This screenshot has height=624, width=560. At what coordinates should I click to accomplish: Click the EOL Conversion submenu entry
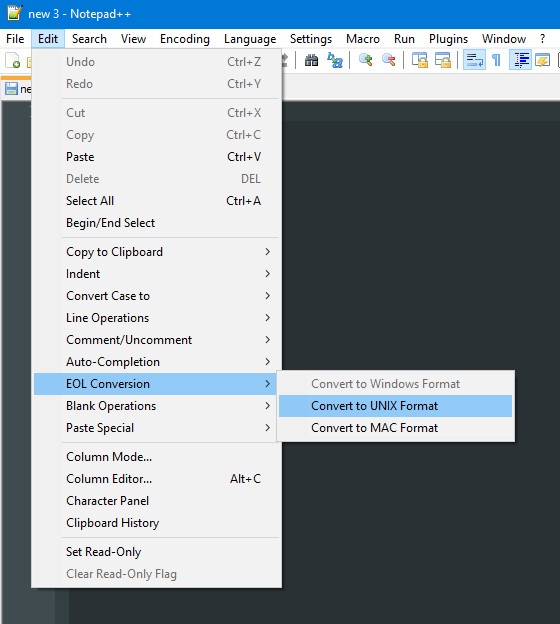coord(155,384)
